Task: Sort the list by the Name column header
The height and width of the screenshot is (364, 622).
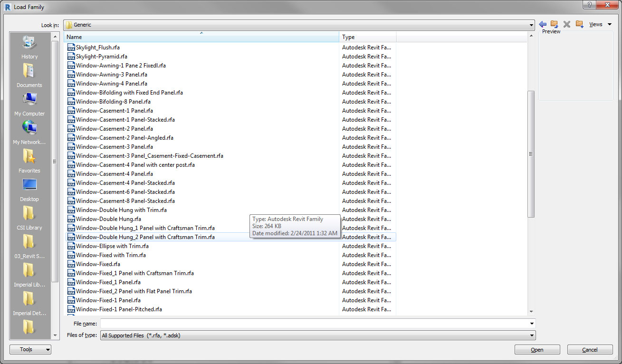Action: [x=201, y=37]
